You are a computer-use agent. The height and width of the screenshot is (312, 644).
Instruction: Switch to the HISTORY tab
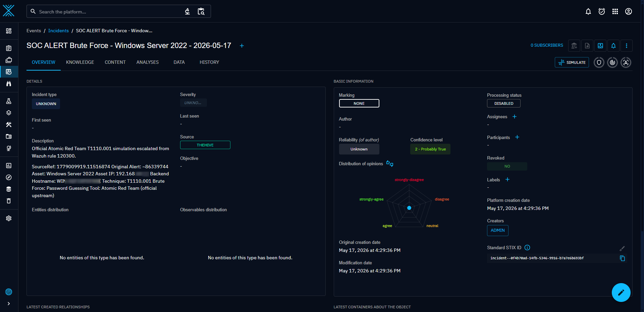pyautogui.click(x=209, y=62)
